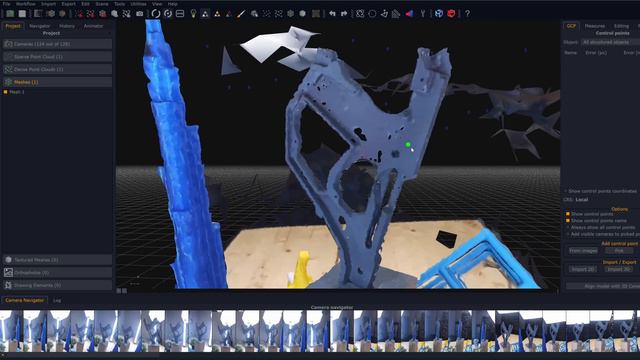The image size is (640, 360).
Task: Expand the Cameras section in Project panel
Action: tap(57, 44)
